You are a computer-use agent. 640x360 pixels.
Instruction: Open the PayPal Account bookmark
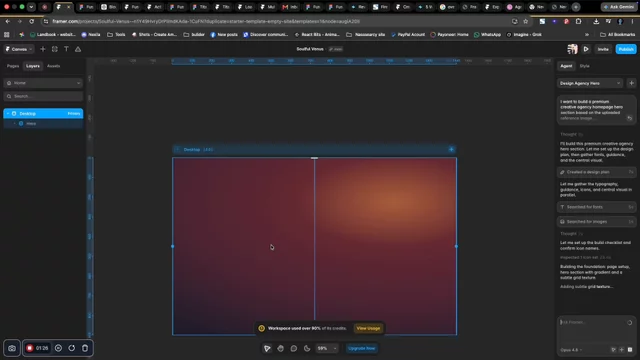click(x=408, y=35)
